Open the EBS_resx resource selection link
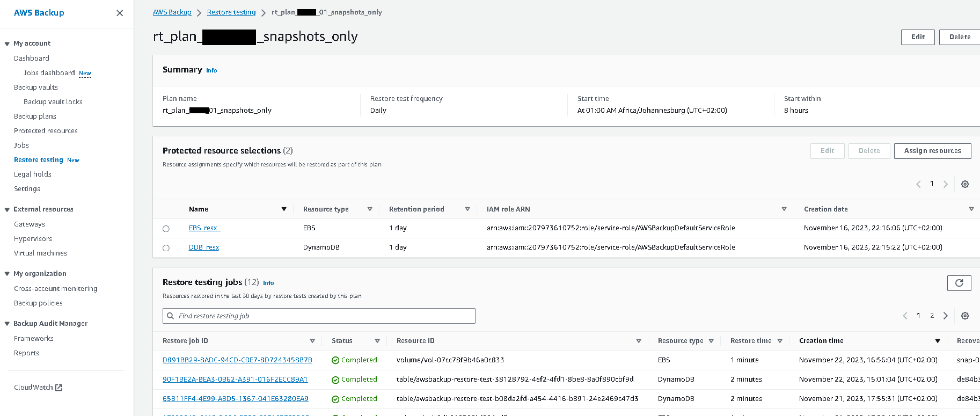 (x=204, y=228)
